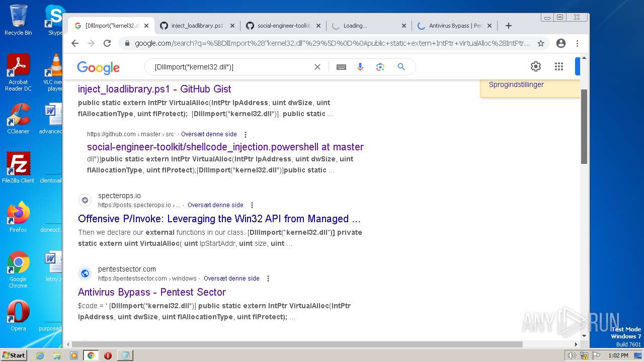
Task: Bookmark this page with the star icon
Action: pos(541,43)
